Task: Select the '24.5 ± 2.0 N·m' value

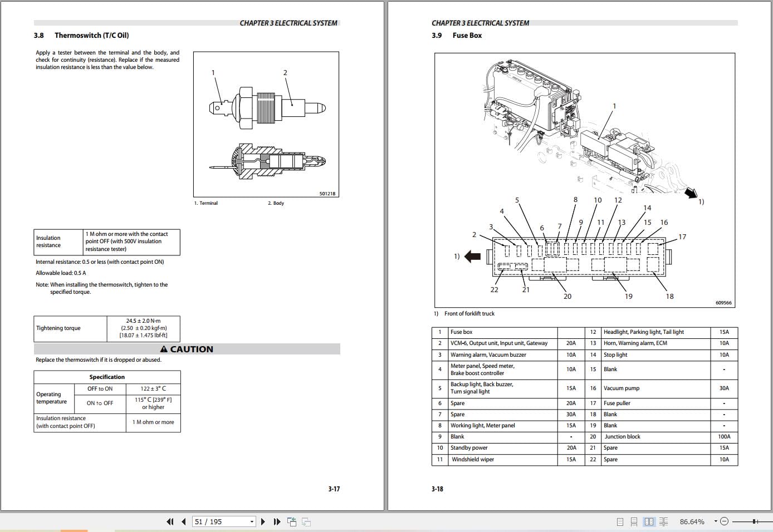Action: [x=143, y=321]
